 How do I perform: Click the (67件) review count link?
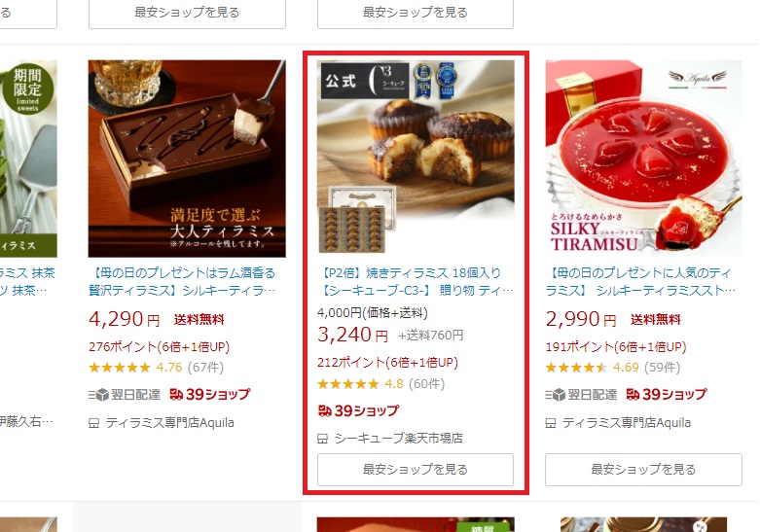(x=205, y=368)
